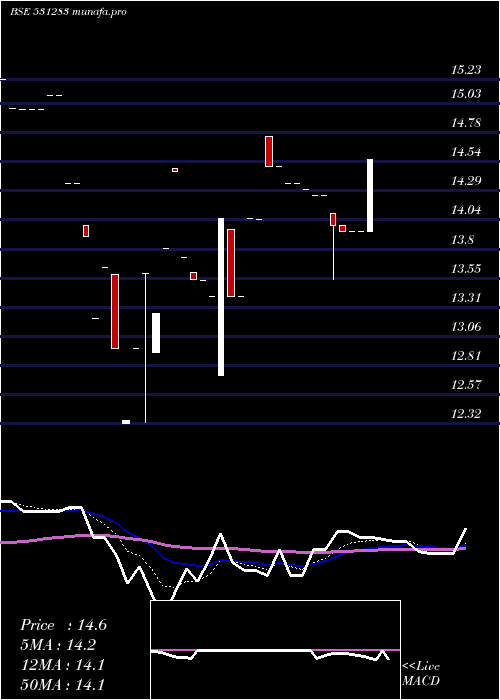Click the tall white candle near 14.54
Screen dimensions: 500x700
[x=370, y=196]
